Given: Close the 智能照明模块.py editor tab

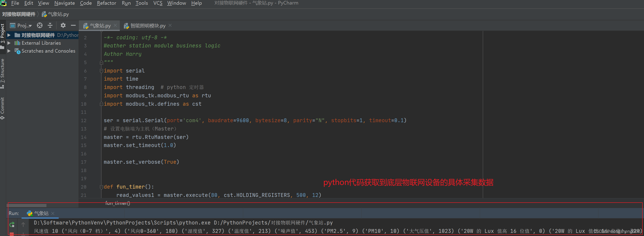Looking at the screenshot, I should point(170,26).
